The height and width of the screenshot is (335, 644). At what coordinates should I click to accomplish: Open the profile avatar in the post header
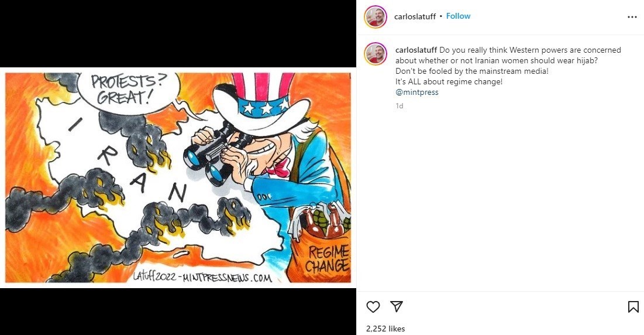tap(376, 17)
